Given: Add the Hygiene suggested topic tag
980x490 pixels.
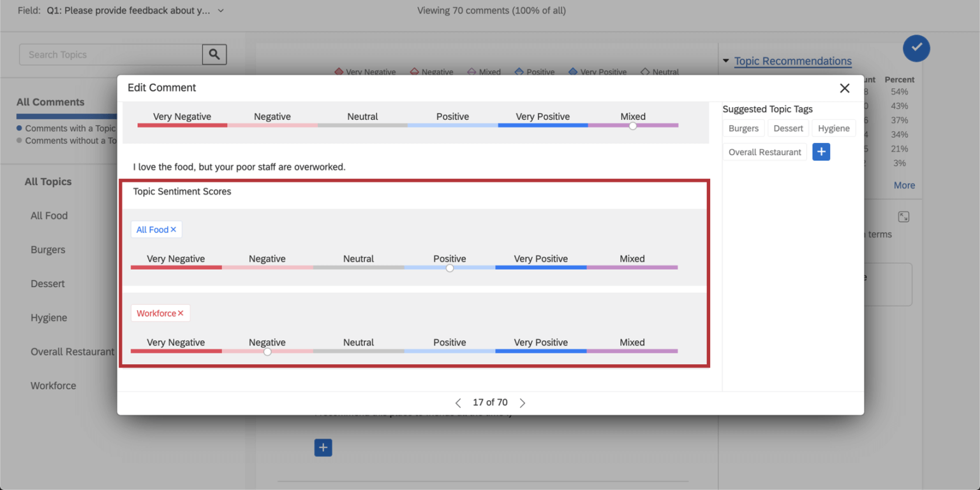Looking at the screenshot, I should pyautogui.click(x=834, y=128).
